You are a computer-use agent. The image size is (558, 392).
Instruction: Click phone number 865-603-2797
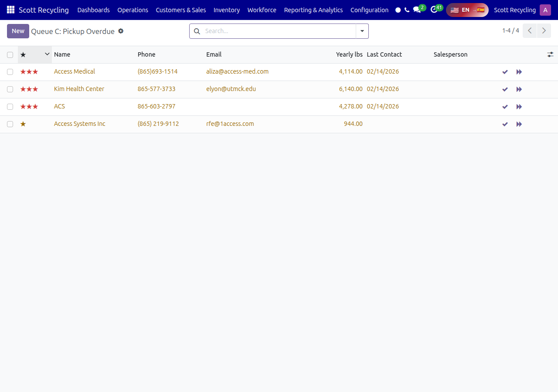tap(157, 106)
